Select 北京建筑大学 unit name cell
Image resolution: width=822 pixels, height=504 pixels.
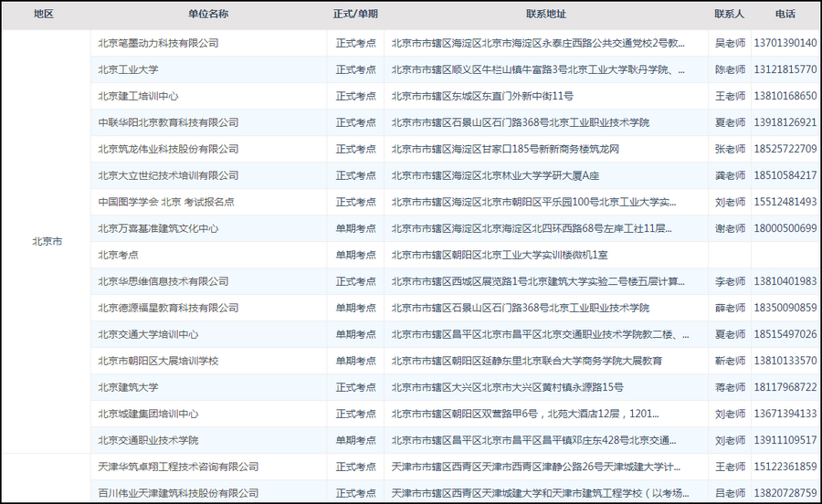(x=128, y=387)
